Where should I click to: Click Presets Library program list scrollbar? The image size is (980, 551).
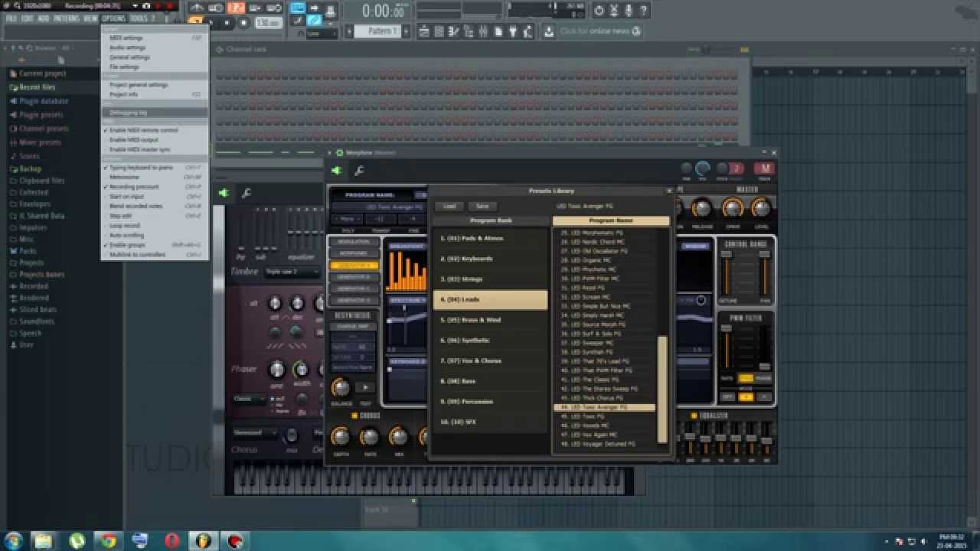pyautogui.click(x=662, y=390)
